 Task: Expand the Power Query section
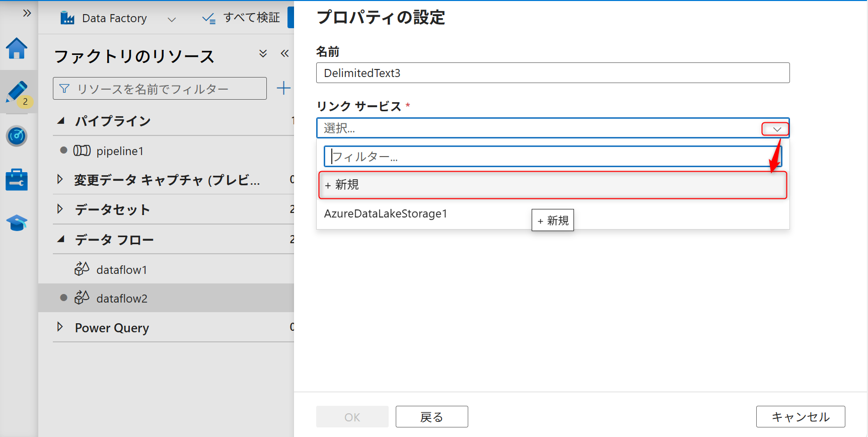click(x=60, y=327)
